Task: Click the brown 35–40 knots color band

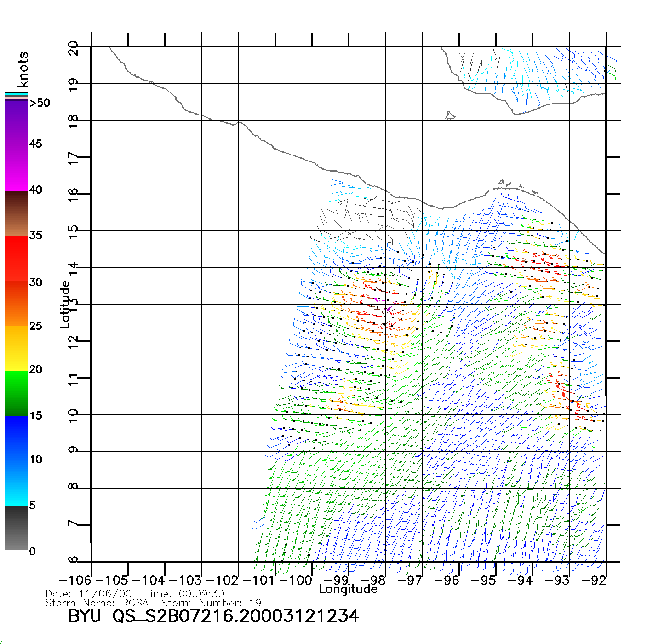Action: tap(16, 213)
